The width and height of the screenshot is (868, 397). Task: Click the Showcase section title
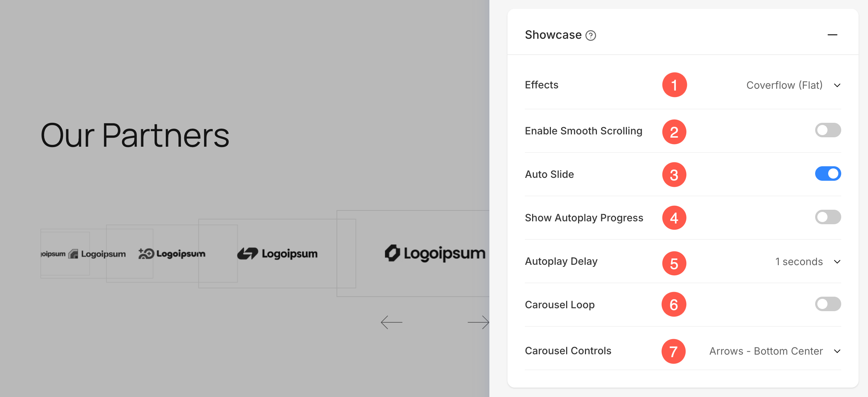tap(553, 35)
